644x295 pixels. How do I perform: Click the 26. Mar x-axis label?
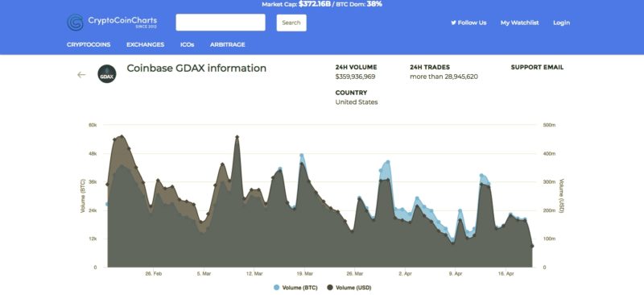pos(355,273)
